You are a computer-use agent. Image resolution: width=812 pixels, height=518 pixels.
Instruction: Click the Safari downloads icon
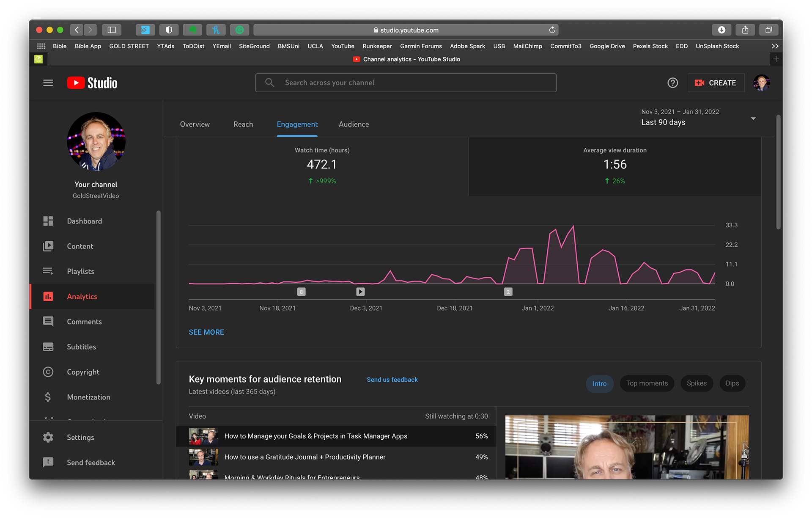click(721, 30)
